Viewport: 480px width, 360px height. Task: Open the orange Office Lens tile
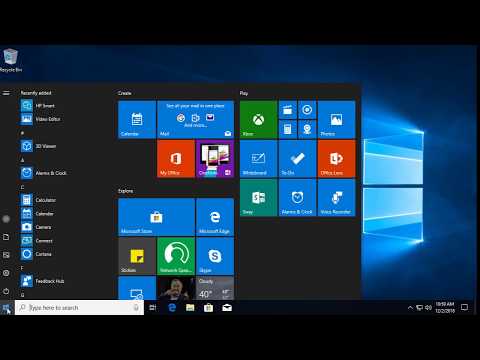pyautogui.click(x=336, y=158)
